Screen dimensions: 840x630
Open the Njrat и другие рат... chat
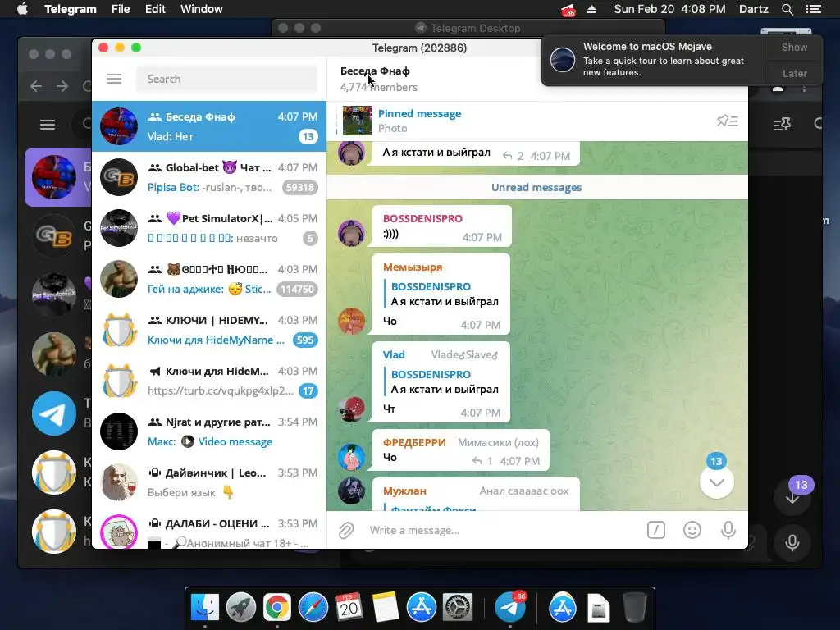[x=209, y=431]
